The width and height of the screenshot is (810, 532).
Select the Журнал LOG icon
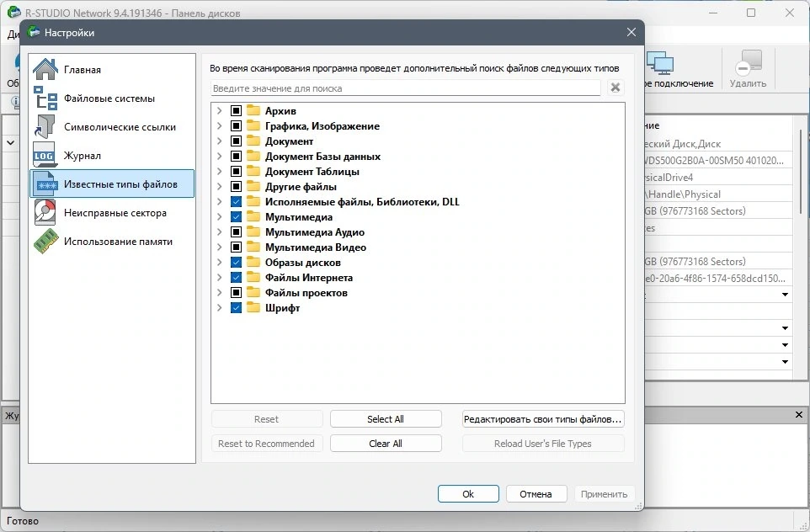pyautogui.click(x=45, y=156)
